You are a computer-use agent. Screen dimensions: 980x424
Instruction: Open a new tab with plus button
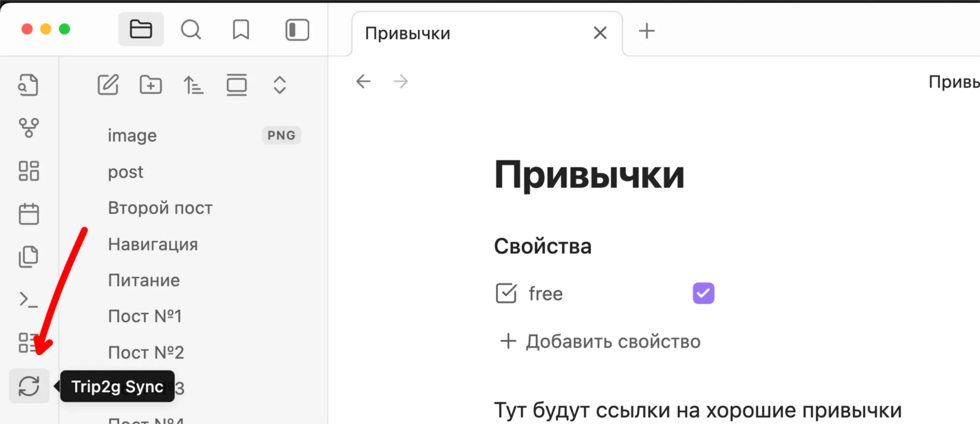[x=647, y=31]
